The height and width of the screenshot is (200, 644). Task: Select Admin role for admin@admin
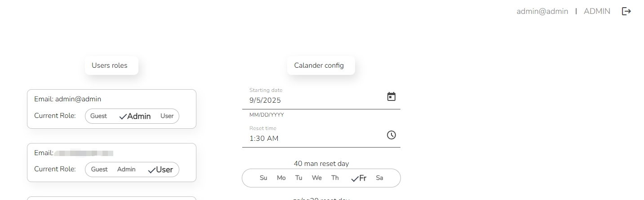[135, 116]
